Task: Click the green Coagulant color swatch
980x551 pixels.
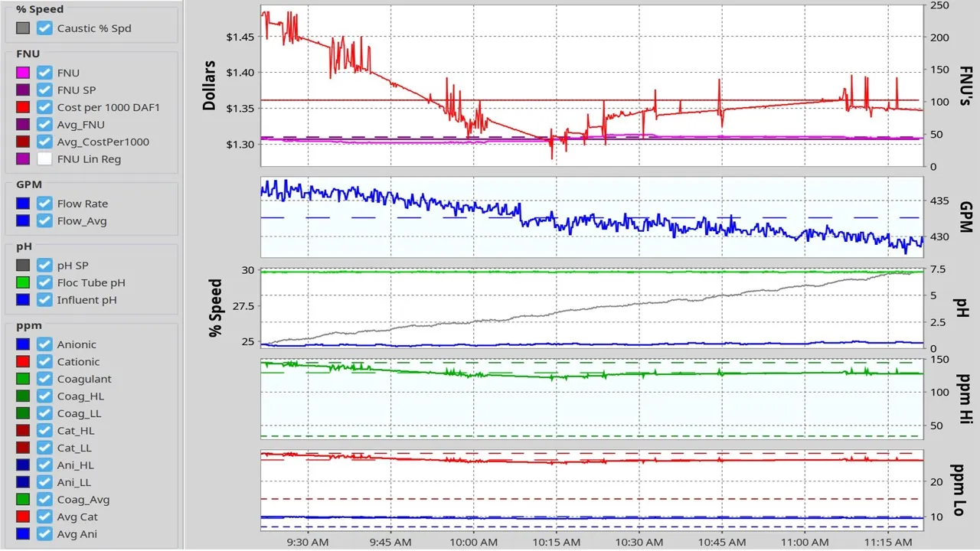Action: pyautogui.click(x=23, y=379)
